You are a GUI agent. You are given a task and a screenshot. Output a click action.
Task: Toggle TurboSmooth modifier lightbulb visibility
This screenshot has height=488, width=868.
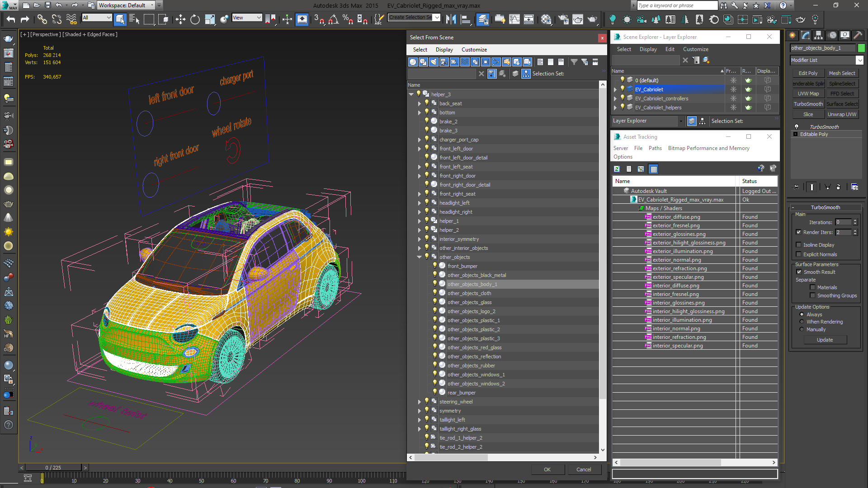point(796,127)
